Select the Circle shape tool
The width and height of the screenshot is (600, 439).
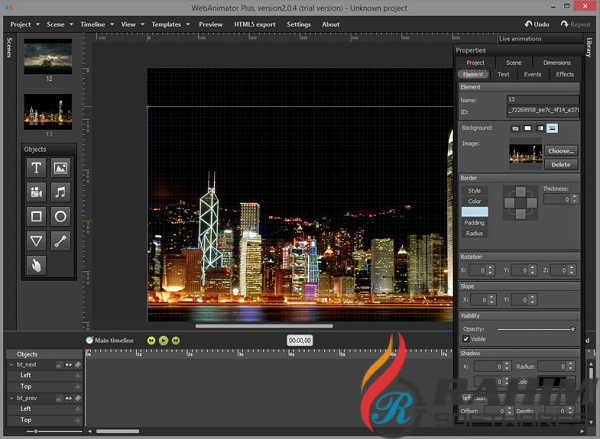(x=60, y=216)
